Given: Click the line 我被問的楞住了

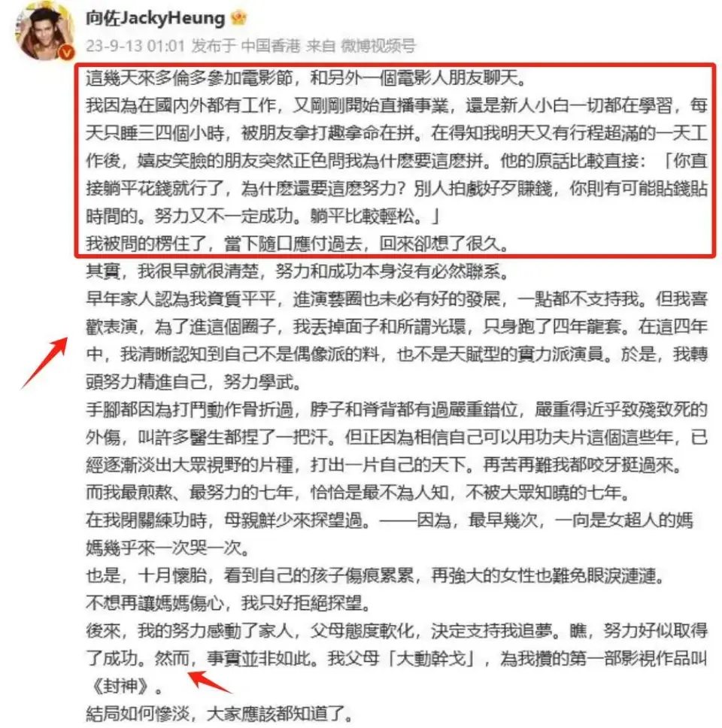Looking at the screenshot, I should [297, 243].
